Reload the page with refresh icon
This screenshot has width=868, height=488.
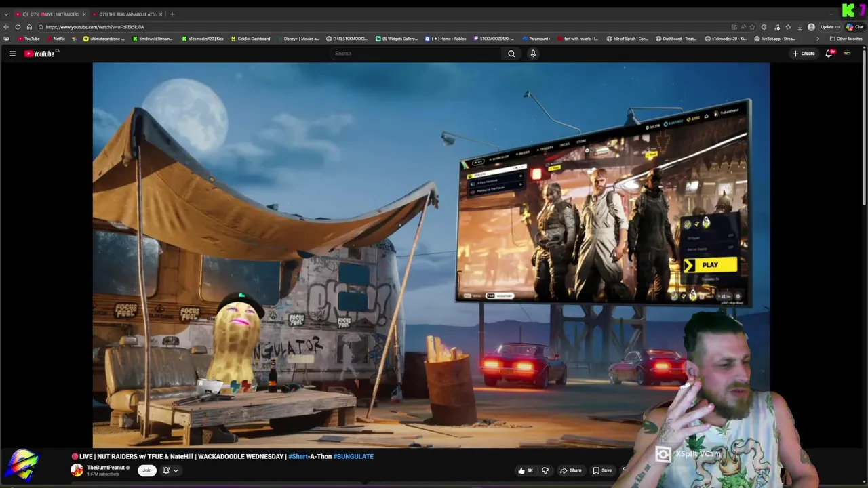click(18, 27)
